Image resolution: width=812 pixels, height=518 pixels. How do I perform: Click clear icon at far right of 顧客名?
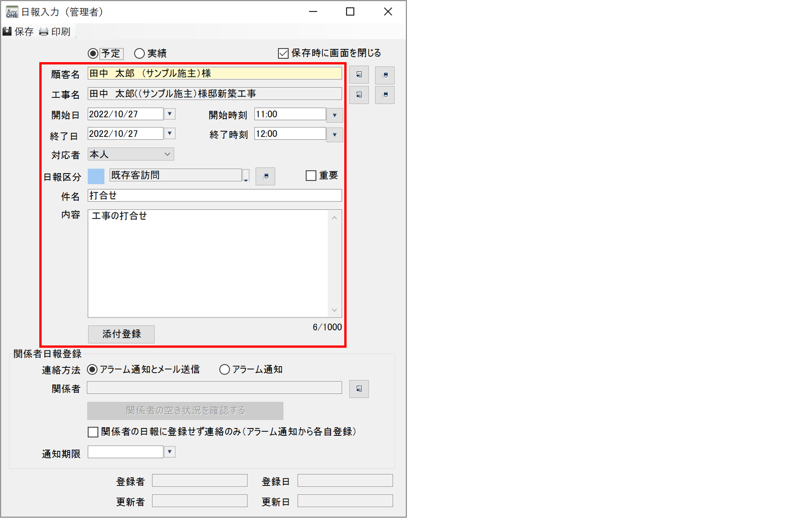tap(385, 74)
